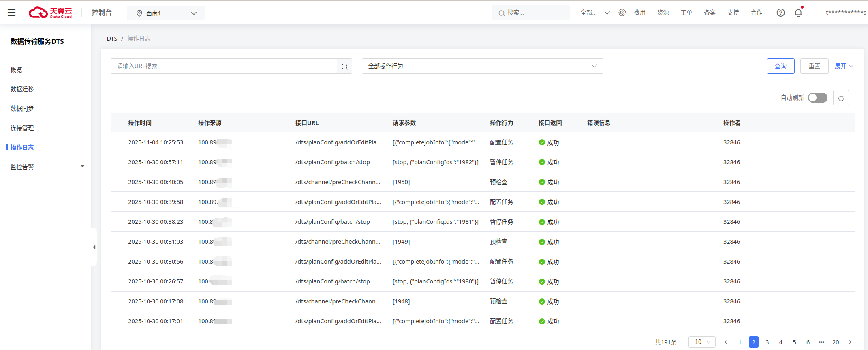
Task: Click the 查询 button
Action: [x=780, y=66]
